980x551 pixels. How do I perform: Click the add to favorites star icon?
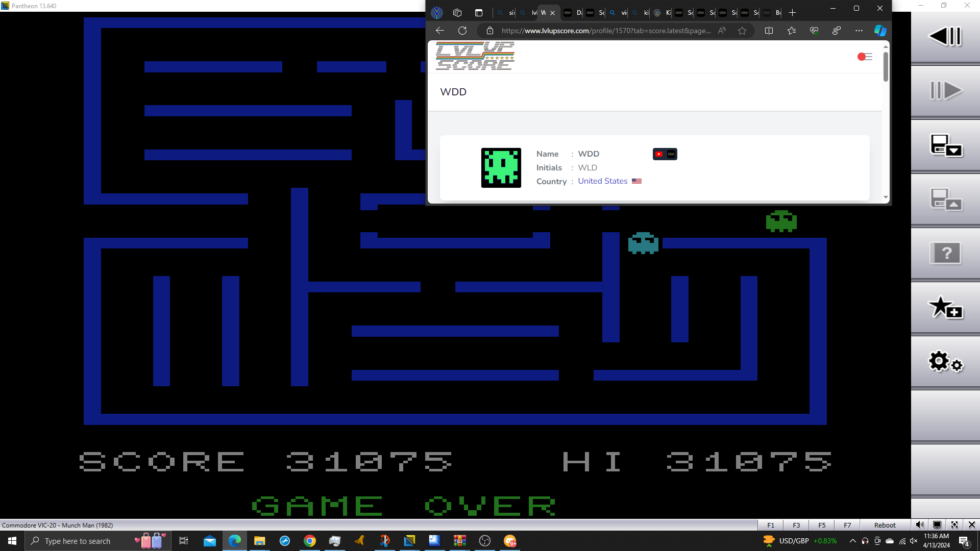click(945, 308)
